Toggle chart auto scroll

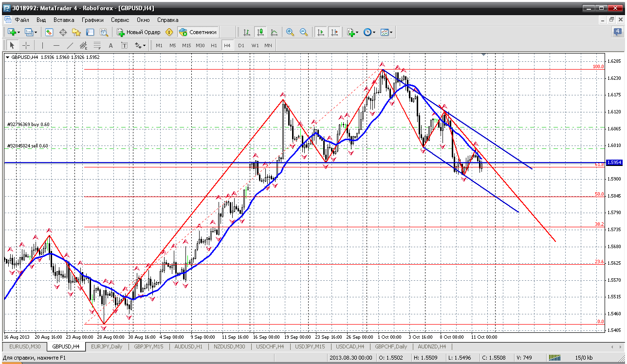tap(320, 32)
